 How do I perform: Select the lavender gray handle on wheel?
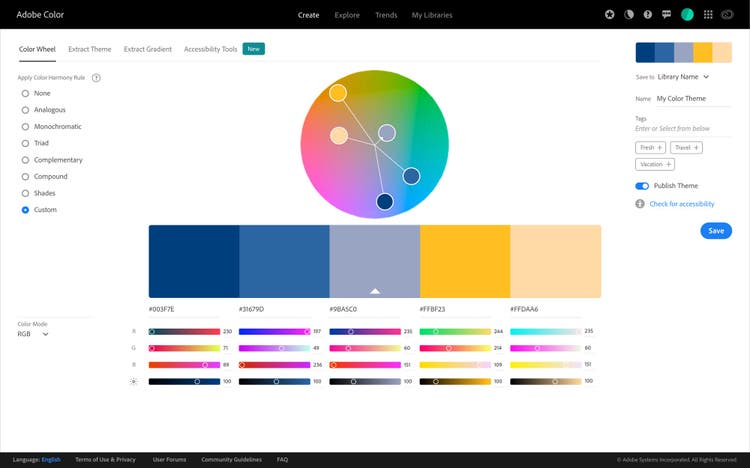tap(386, 133)
